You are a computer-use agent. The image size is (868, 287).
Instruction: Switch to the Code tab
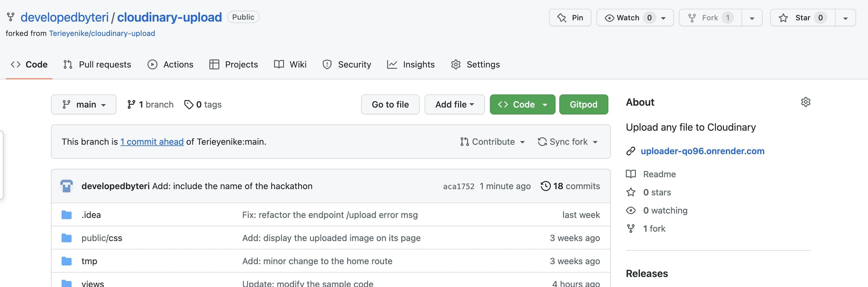point(29,64)
